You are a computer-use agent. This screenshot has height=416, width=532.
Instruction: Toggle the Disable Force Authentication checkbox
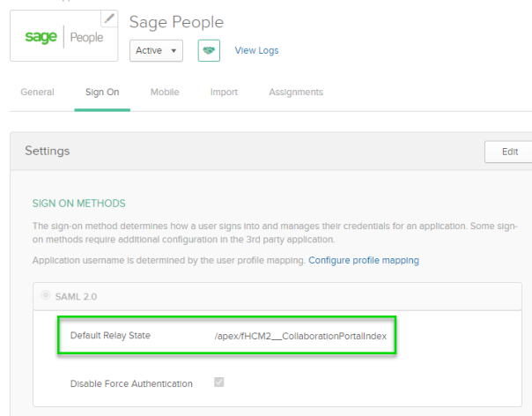218,383
